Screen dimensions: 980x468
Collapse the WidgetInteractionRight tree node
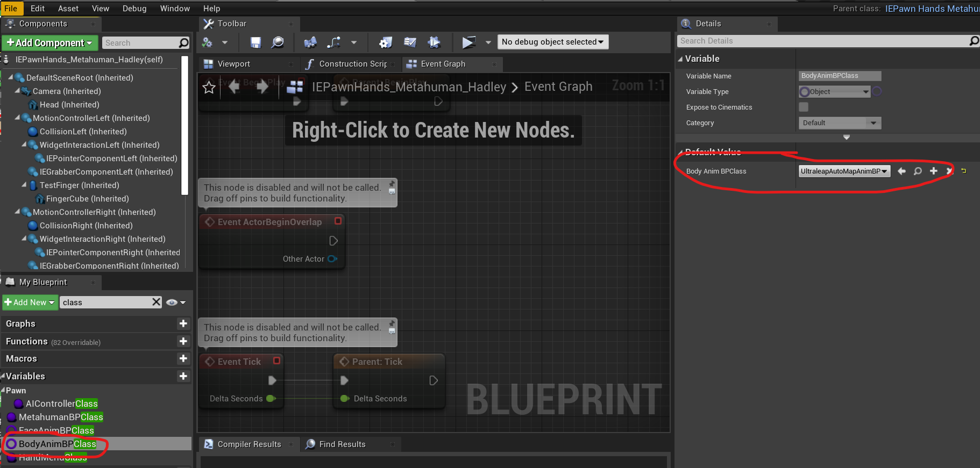tap(24, 239)
